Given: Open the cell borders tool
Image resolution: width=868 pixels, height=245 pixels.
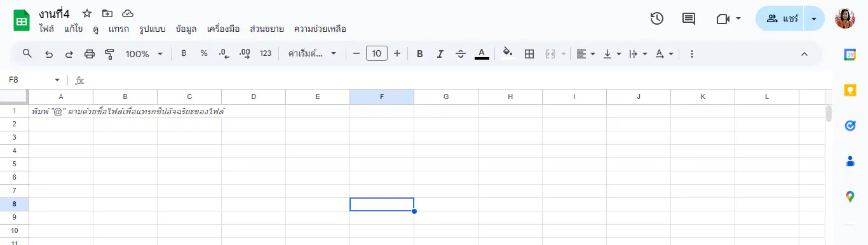Looking at the screenshot, I should point(529,54).
